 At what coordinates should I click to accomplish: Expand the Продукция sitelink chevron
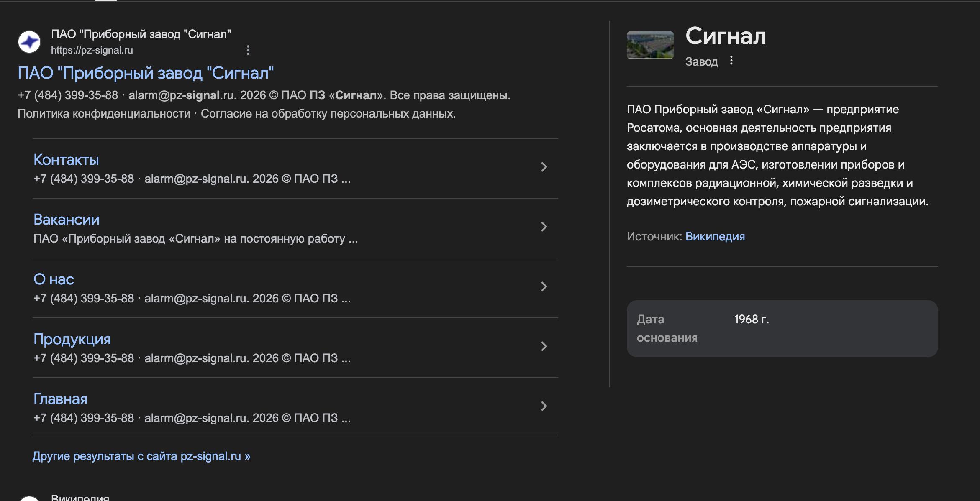point(544,347)
